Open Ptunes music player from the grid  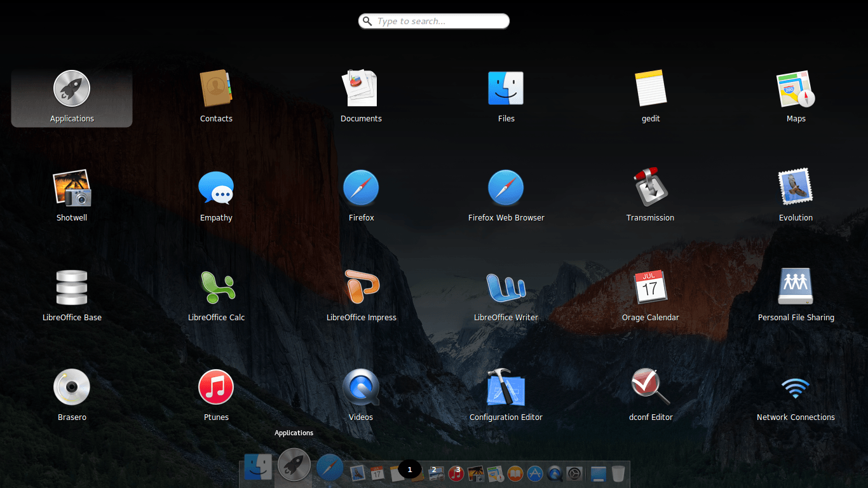[216, 396]
